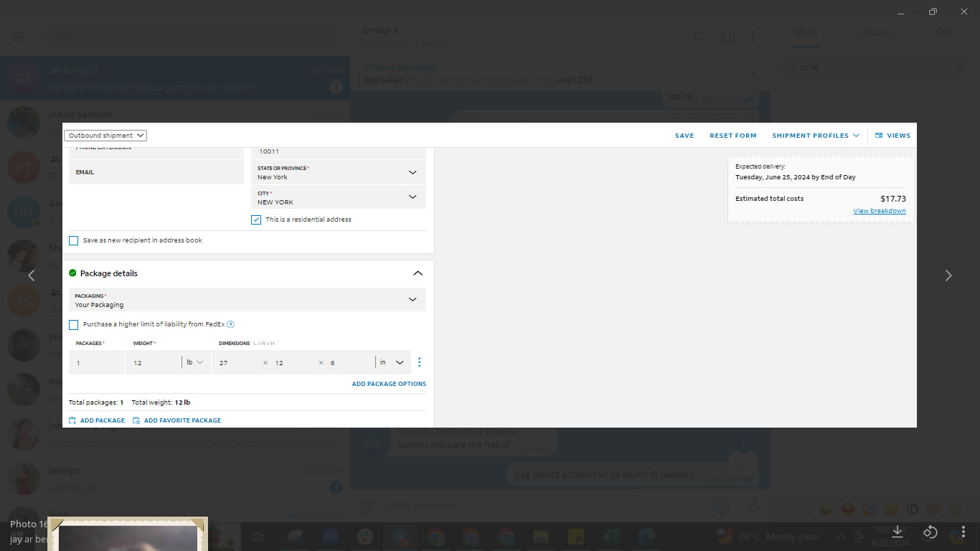Click the ADD PACKAGE link text
Image resolution: width=980 pixels, height=551 pixels.
tap(103, 420)
